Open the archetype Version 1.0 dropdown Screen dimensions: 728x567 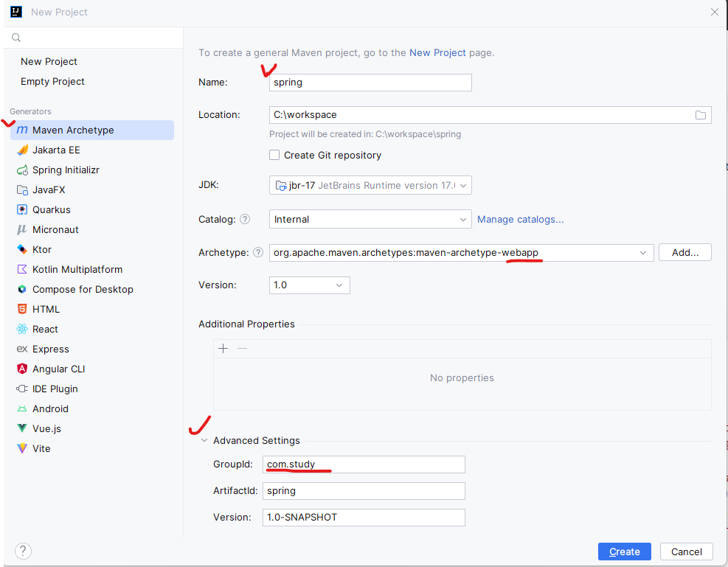[309, 285]
